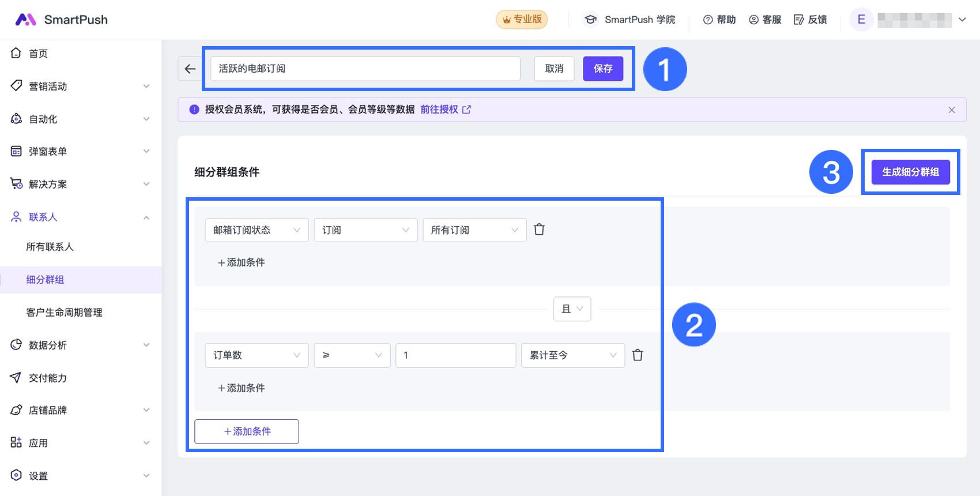Image resolution: width=980 pixels, height=496 pixels.
Task: Click the 首页 home icon
Action: point(16,53)
